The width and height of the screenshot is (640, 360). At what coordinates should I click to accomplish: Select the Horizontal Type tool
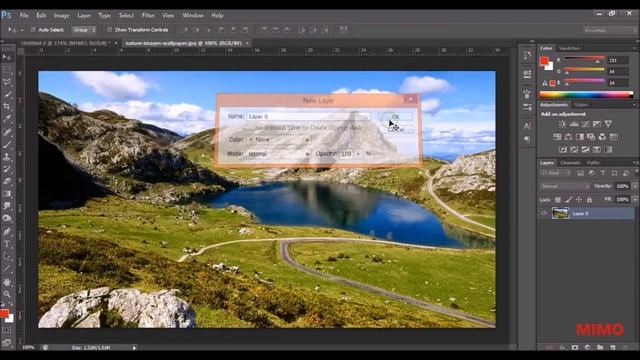(7, 244)
